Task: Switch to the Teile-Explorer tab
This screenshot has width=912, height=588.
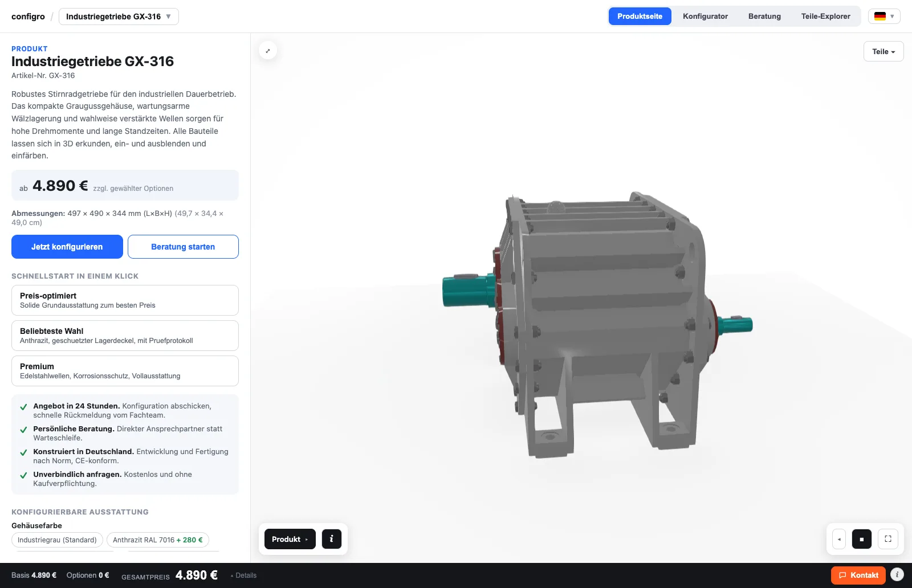Action: tap(825, 17)
